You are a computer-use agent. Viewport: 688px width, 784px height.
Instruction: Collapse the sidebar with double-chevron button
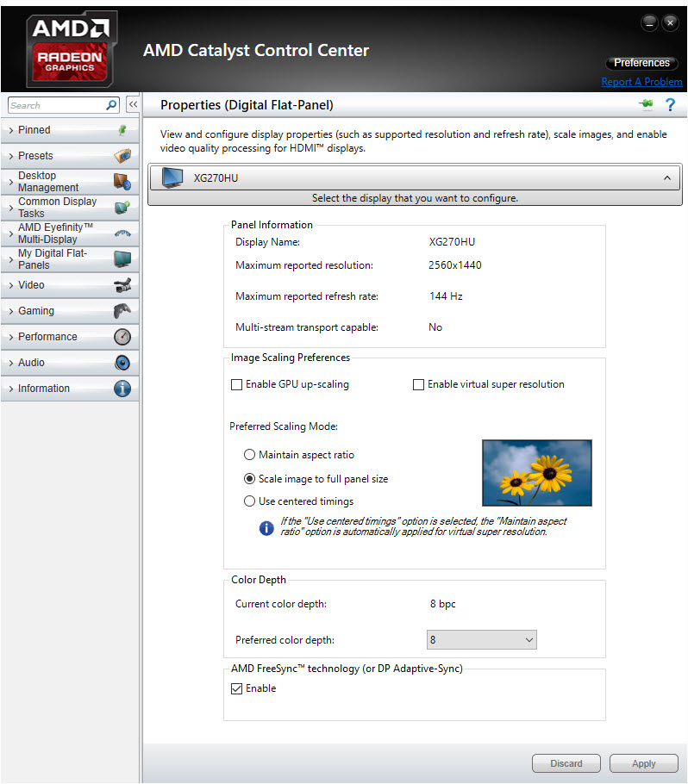133,104
